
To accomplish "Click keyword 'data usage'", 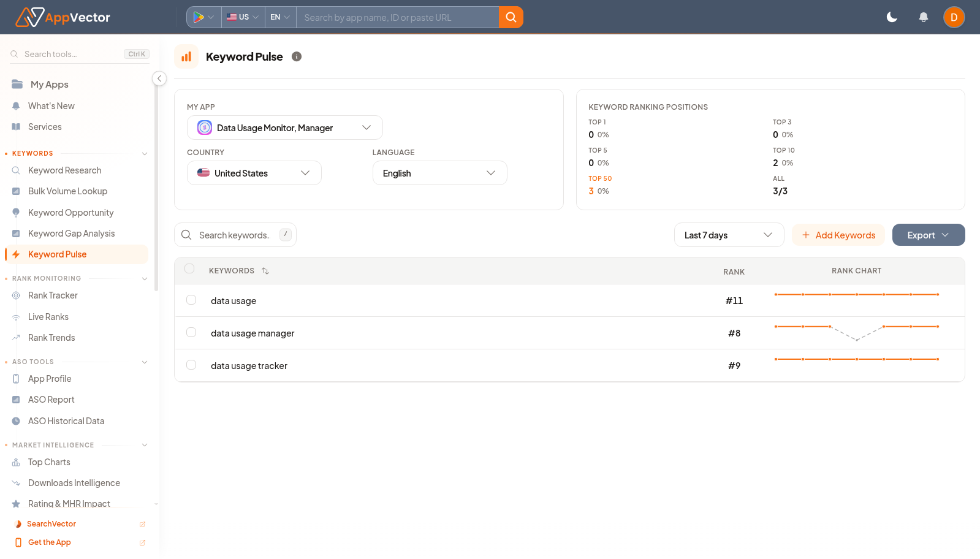I will (234, 301).
